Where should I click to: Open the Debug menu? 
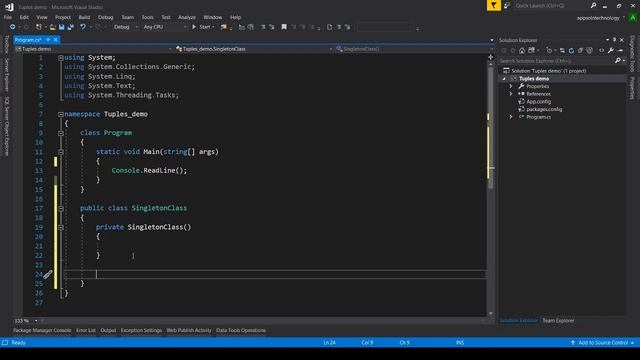tap(105, 17)
